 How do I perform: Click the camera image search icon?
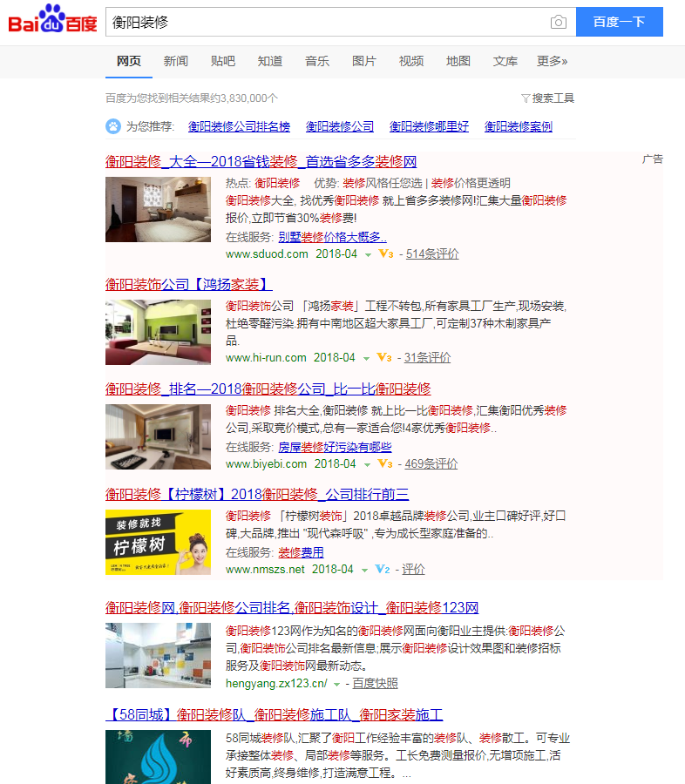(x=559, y=23)
